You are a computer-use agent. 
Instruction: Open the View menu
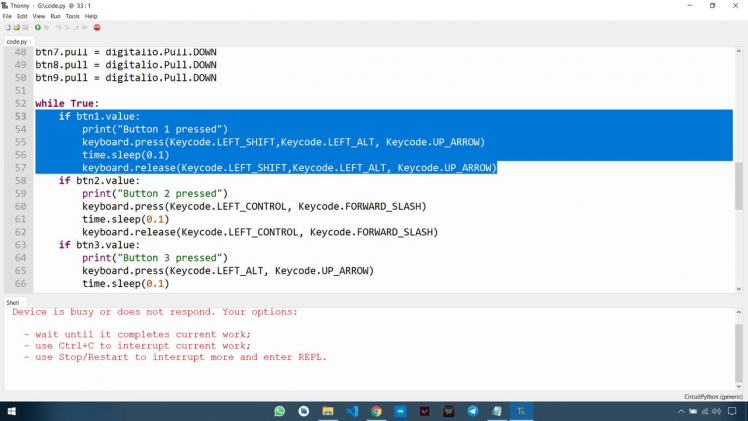tap(39, 16)
